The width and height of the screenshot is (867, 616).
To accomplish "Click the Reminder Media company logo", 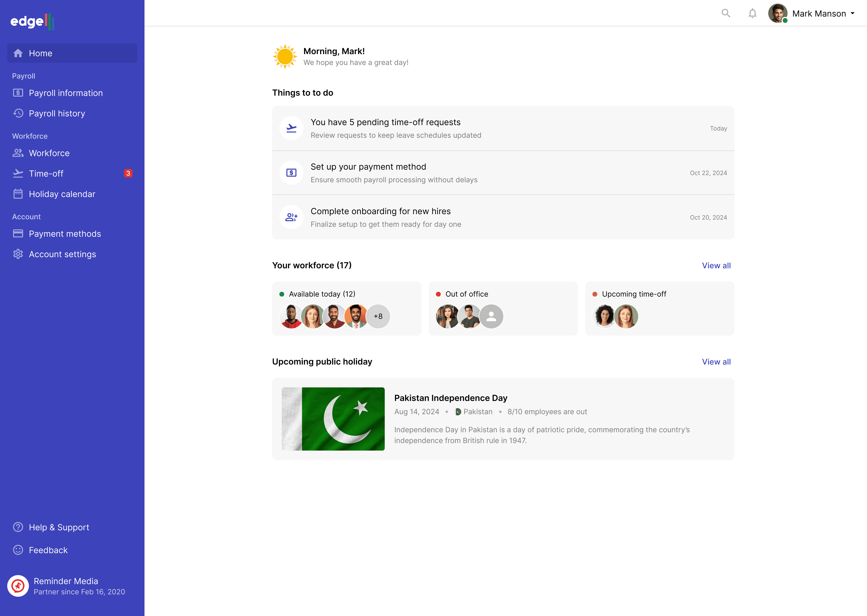I will 18,586.
